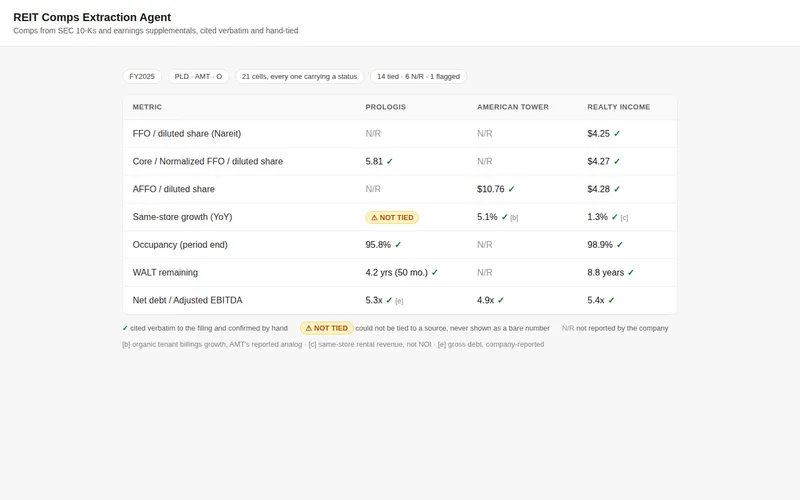Click the green check icon next to $10.76

pos(511,189)
